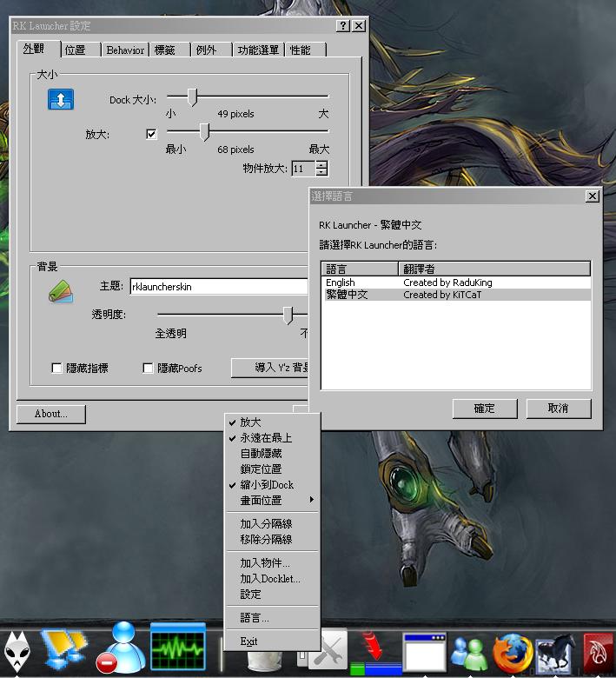Toggle 自動隱藏 in the context menu

(x=273, y=454)
